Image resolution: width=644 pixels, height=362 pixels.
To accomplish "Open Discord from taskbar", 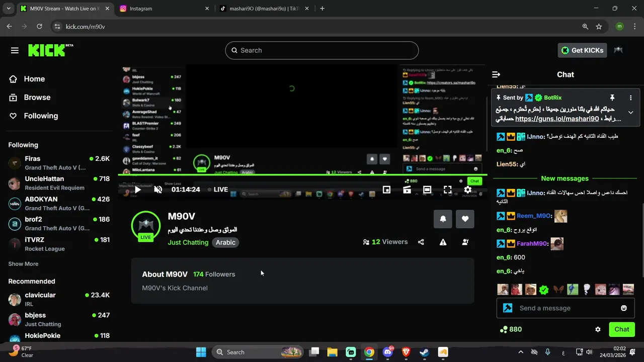I will [388, 352].
